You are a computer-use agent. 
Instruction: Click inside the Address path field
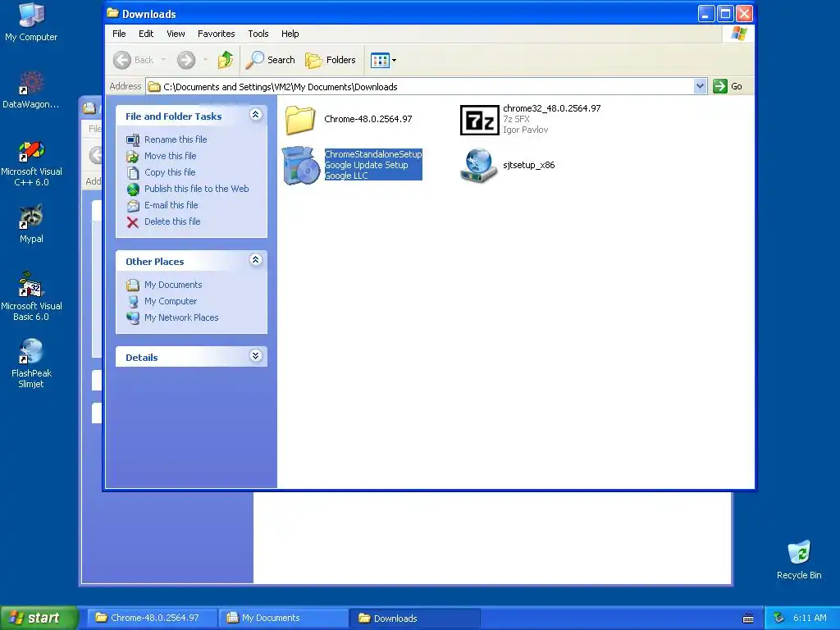pyautogui.click(x=421, y=87)
